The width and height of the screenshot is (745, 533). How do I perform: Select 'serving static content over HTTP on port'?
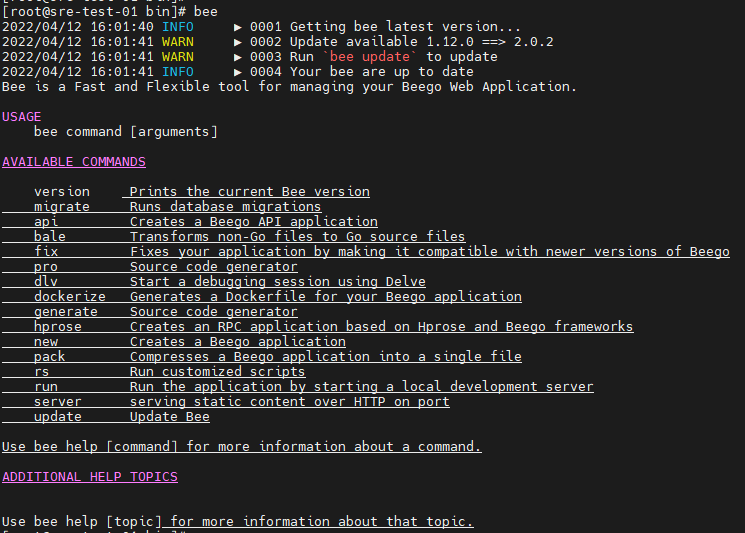(x=289, y=401)
